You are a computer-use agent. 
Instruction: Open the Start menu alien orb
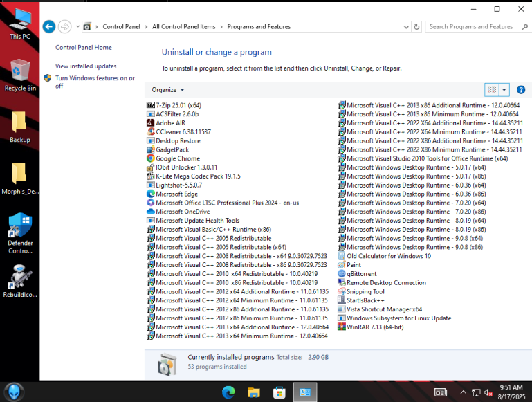click(14, 392)
